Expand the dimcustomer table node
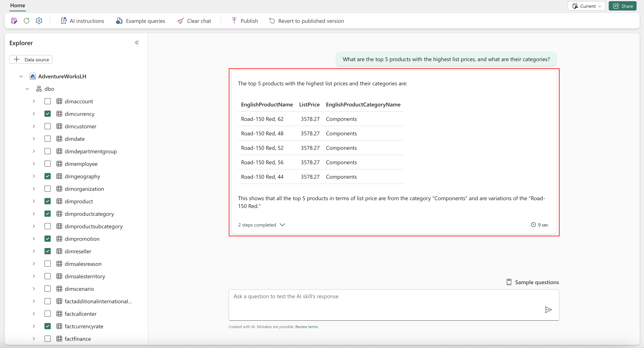Screen dimensions: 644x348 (34, 126)
